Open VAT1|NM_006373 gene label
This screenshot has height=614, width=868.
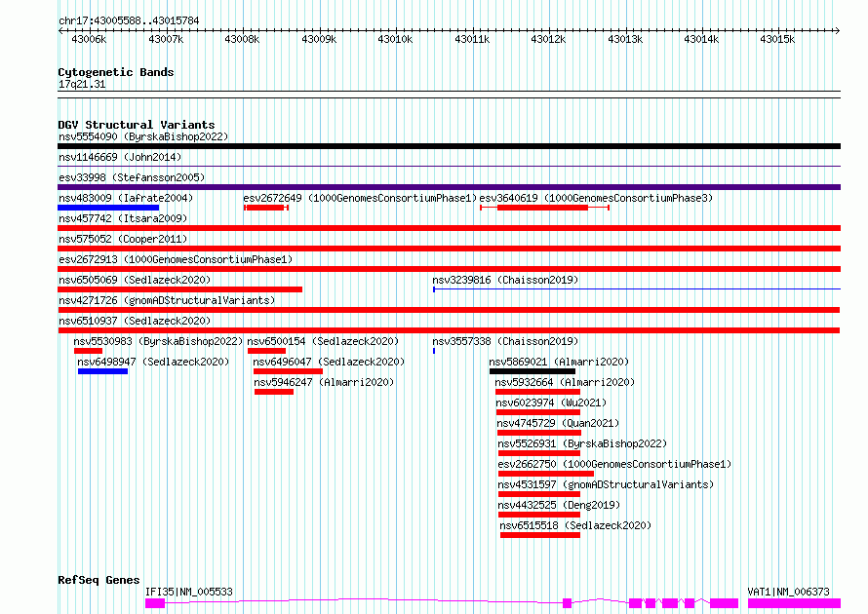point(788,592)
